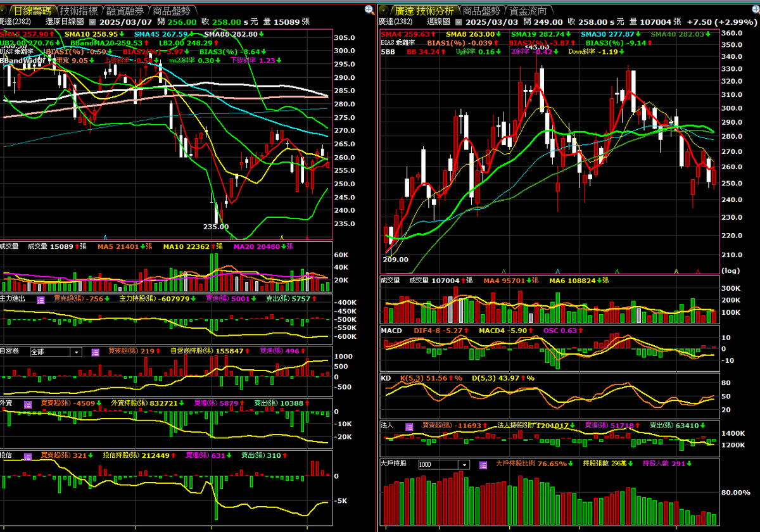Image resolution: width=760 pixels, height=532 pixels.
Task: Open the 融資融券 tab
Action: tap(125, 11)
